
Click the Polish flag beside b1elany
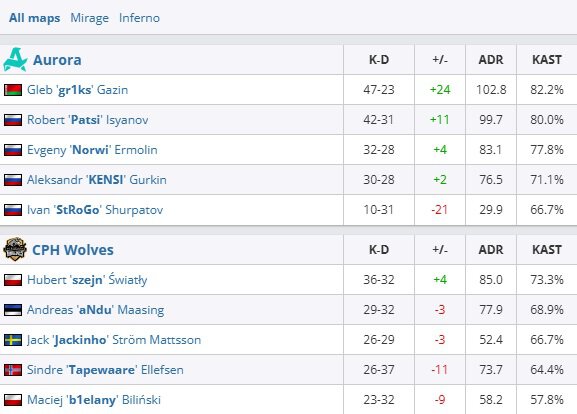point(13,400)
